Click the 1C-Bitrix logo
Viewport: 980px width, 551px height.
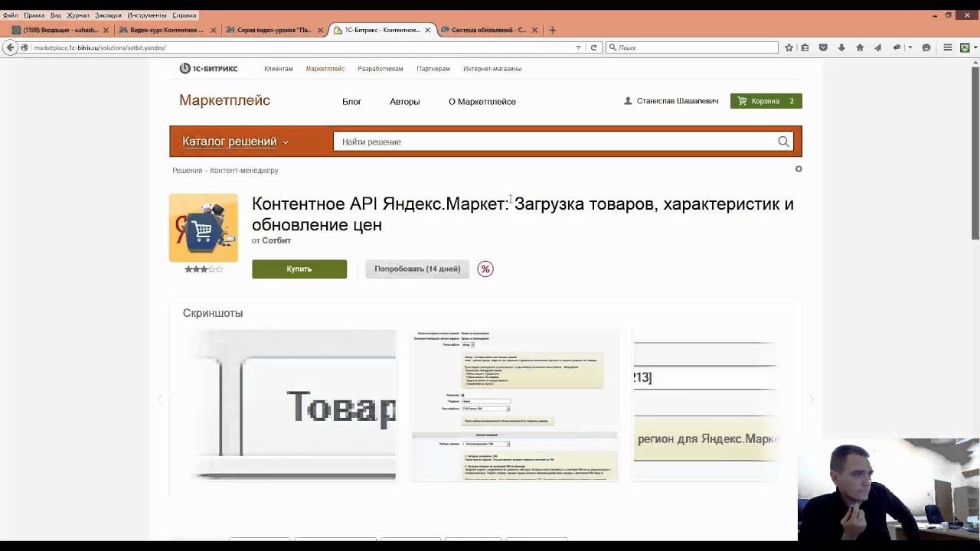[208, 68]
